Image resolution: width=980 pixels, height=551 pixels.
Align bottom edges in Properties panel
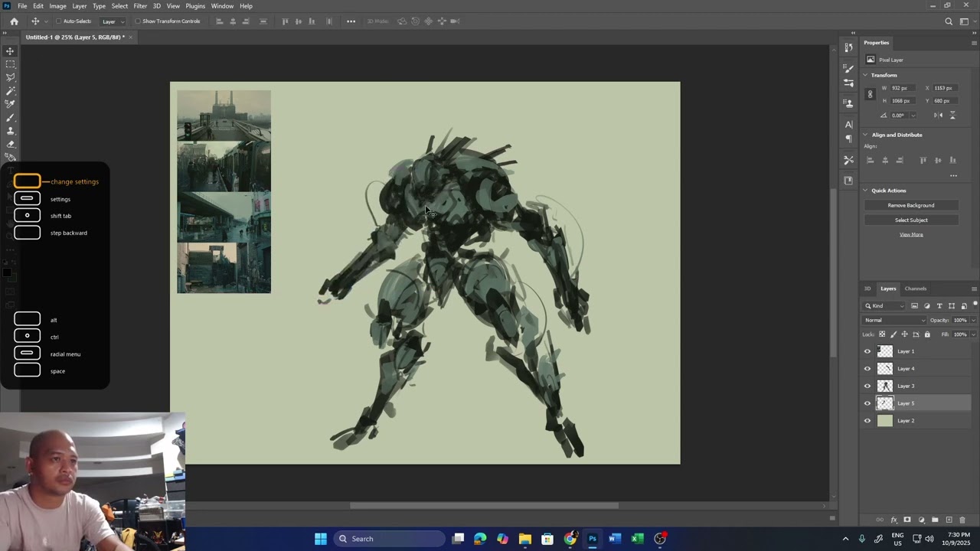pos(952,160)
